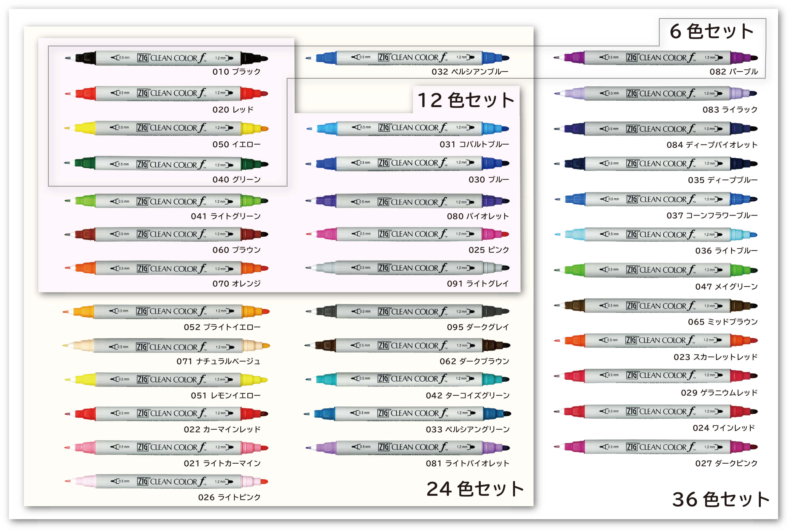Click the 033 ペルシアングリーン marker pen image

[x=407, y=414]
